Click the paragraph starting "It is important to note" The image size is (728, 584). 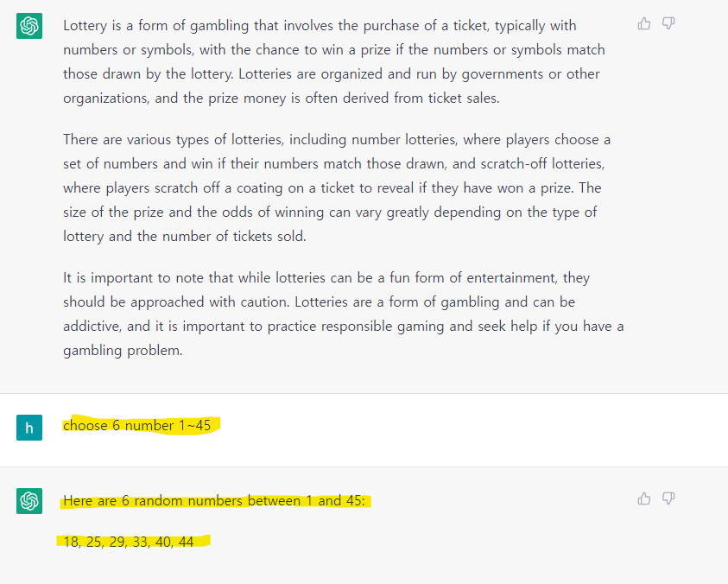344,314
